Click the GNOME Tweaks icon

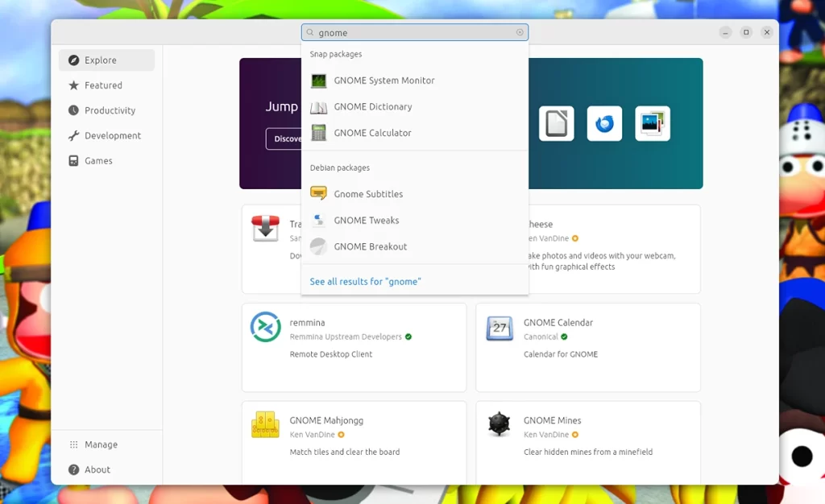318,220
